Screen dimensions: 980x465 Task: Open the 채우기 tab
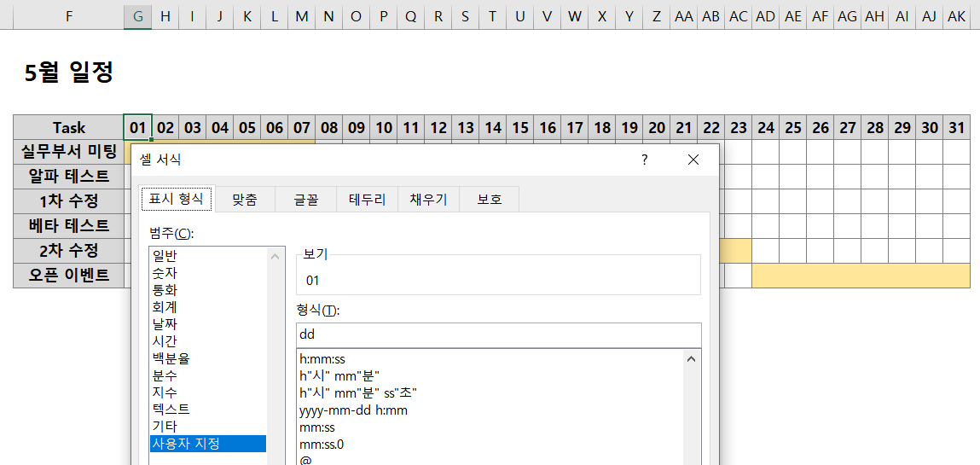point(428,200)
